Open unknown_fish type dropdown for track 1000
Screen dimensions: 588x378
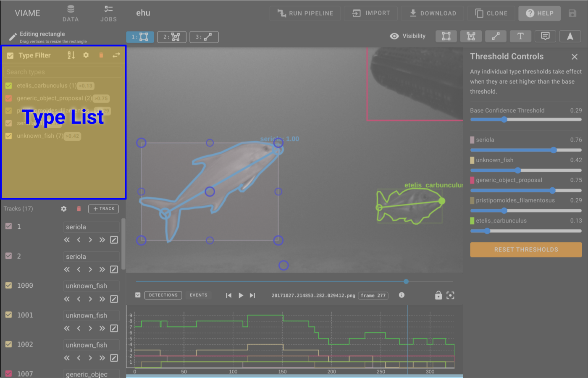(x=91, y=286)
